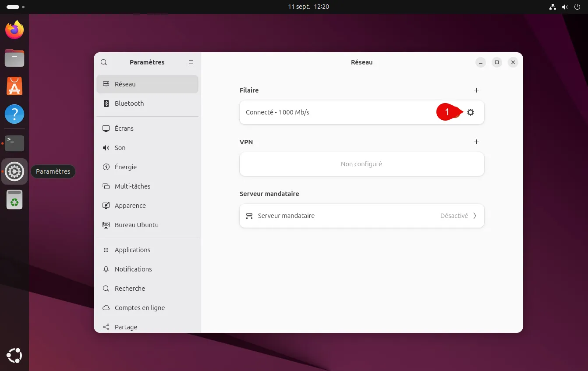Viewport: 588px width, 371px height.
Task: Launch Firefox from the dock
Action: click(x=14, y=30)
